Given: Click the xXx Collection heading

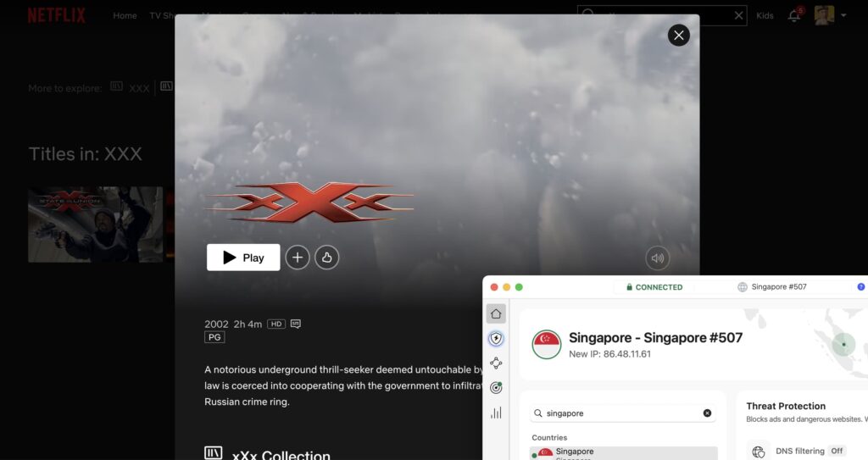Looking at the screenshot, I should pos(281,456).
